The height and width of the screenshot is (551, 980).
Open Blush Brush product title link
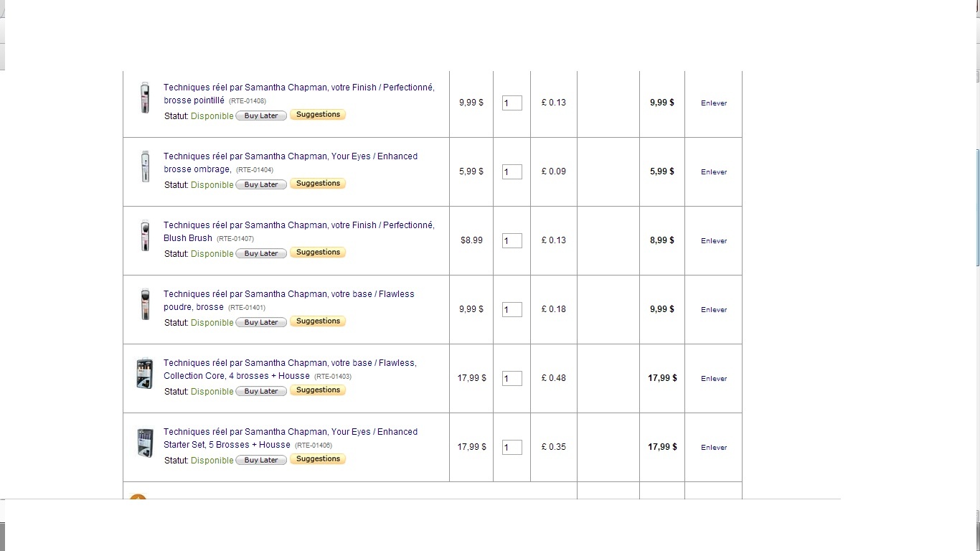pyautogui.click(x=298, y=232)
